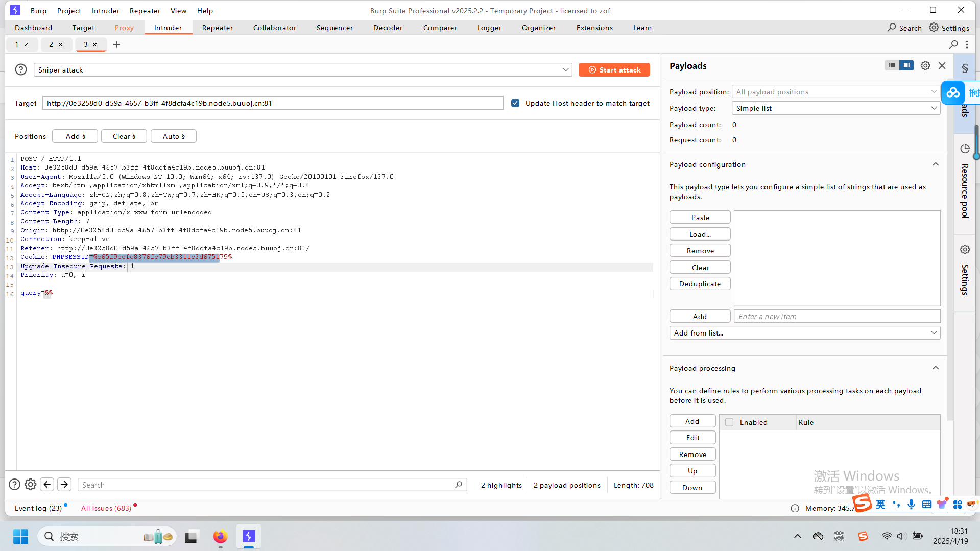Click the Payloads panel vertical scrollbar
The image size is (980, 551).
(950, 249)
